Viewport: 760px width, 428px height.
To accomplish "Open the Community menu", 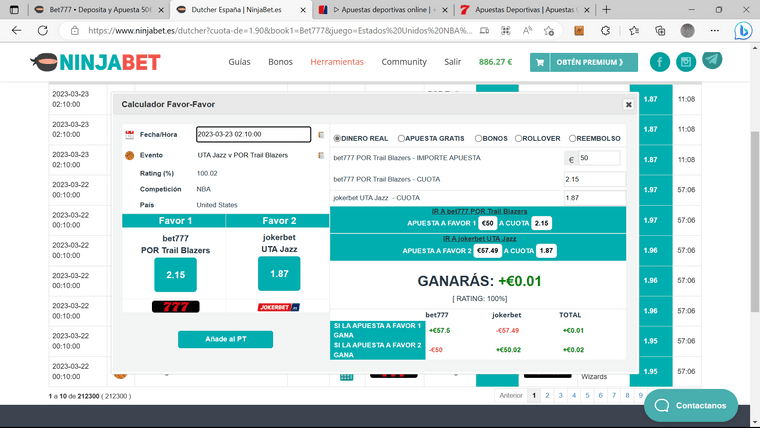I will point(404,62).
